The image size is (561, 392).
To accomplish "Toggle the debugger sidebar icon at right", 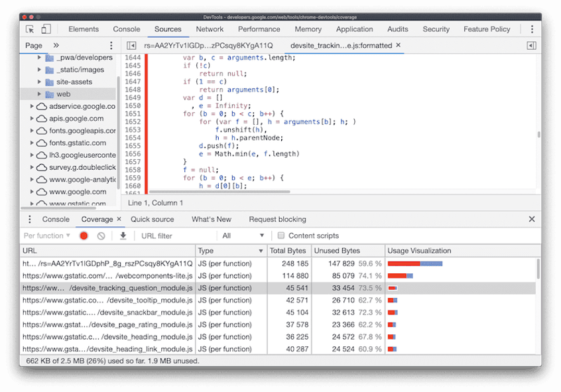I will click(x=531, y=46).
